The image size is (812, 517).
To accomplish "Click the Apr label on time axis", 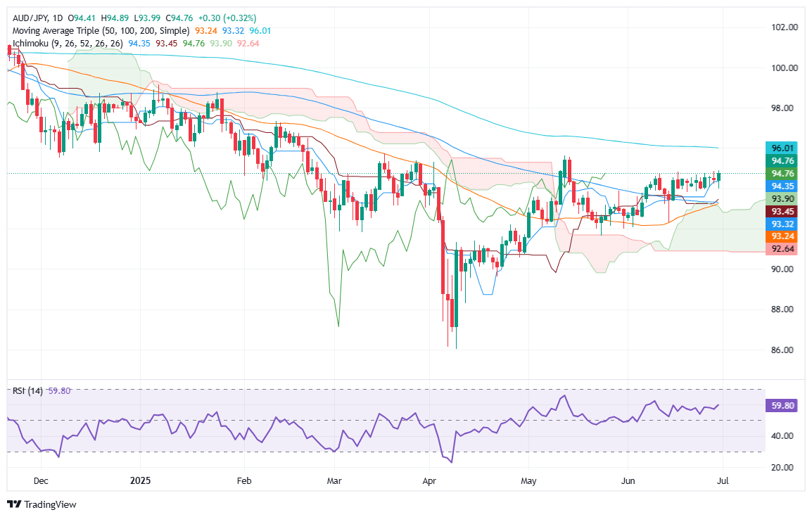I will (429, 480).
